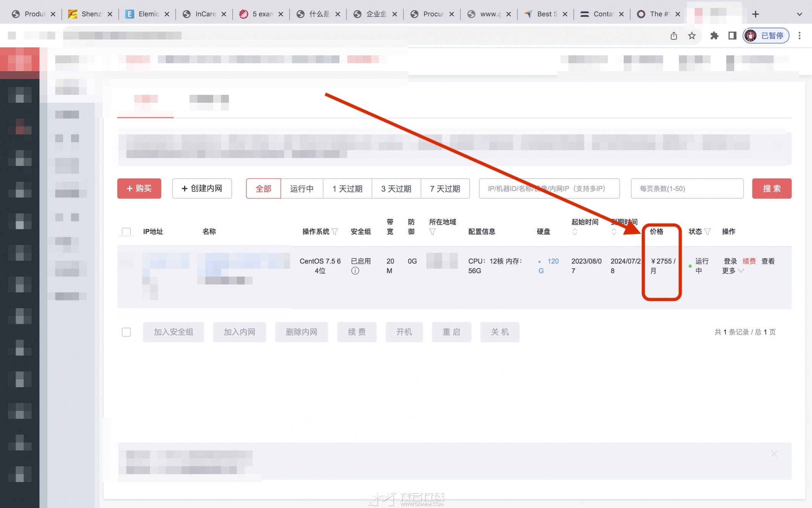This screenshot has width=812, height=508.
Task: Click the IP/机器ID search input field
Action: click(x=549, y=188)
